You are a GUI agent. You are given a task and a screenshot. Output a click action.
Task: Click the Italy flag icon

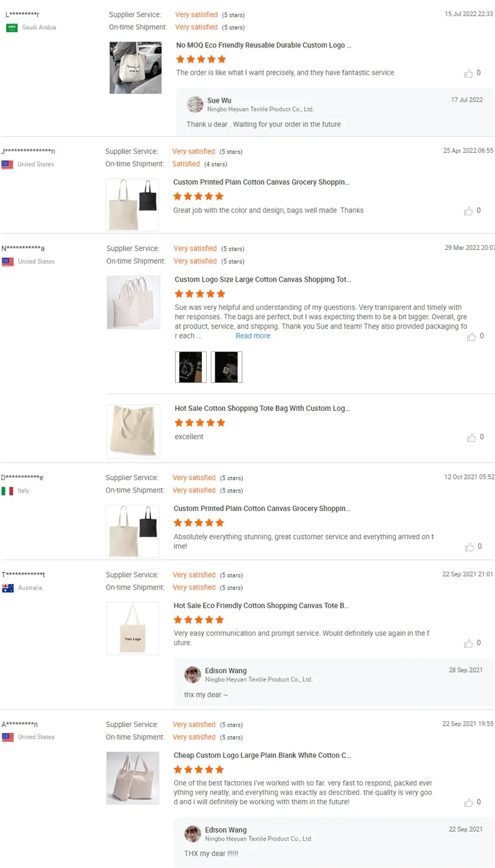tap(7, 491)
